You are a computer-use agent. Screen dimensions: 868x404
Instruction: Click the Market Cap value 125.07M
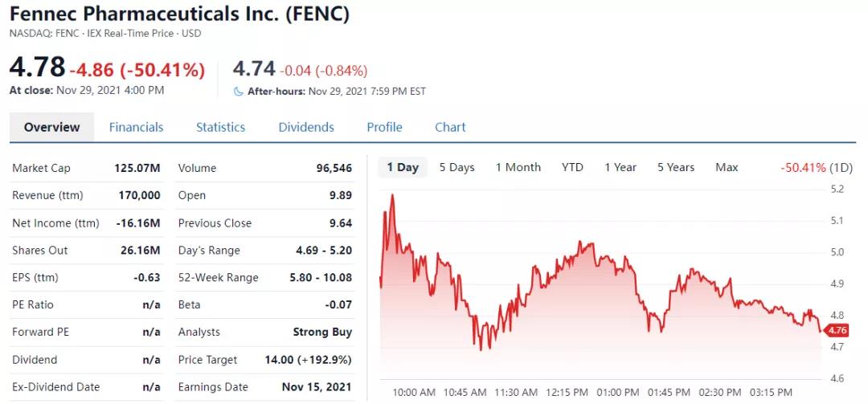click(x=137, y=168)
